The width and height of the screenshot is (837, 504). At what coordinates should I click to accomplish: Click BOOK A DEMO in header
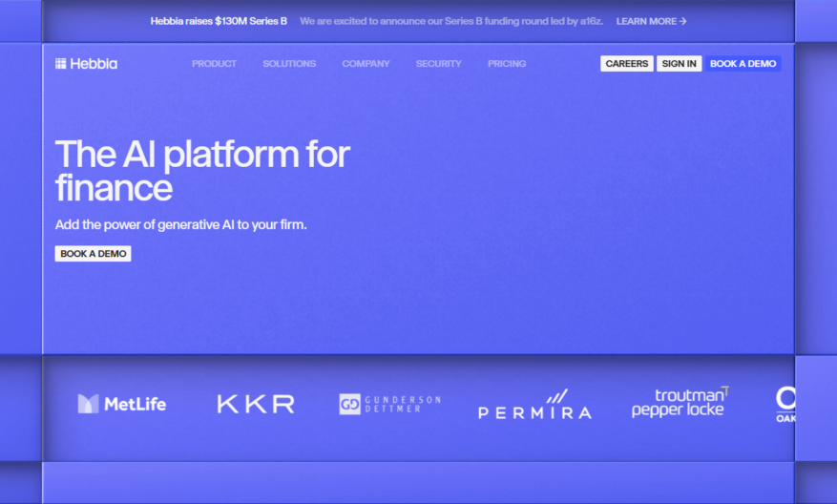pyautogui.click(x=743, y=64)
